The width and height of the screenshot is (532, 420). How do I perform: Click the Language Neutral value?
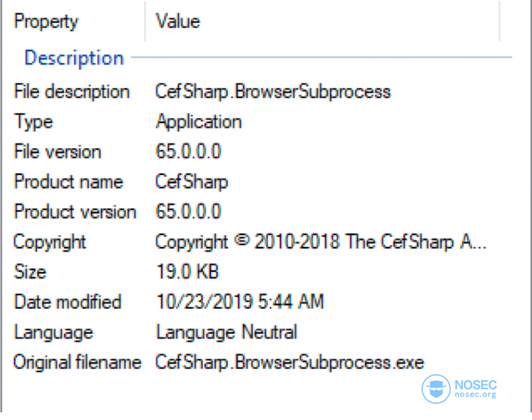(226, 332)
